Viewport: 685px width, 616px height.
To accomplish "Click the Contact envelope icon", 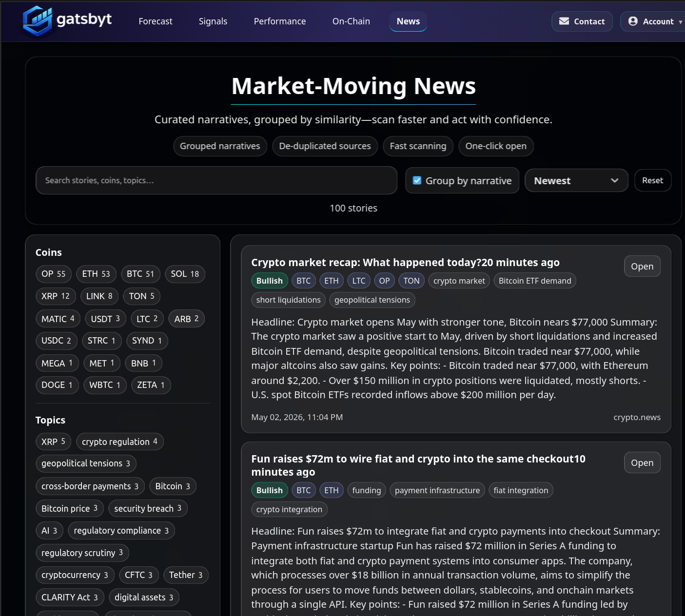I will [564, 21].
